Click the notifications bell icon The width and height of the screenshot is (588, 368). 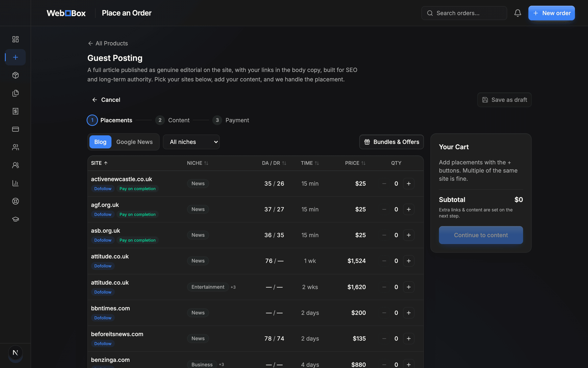pyautogui.click(x=518, y=13)
